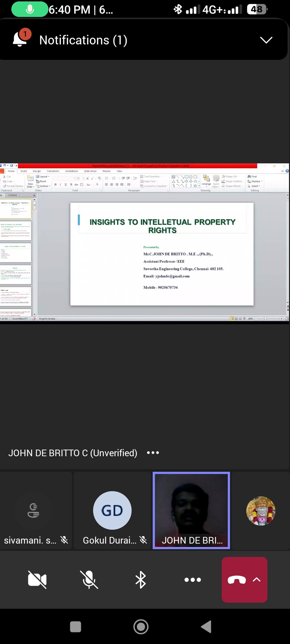This screenshot has height=644, width=290.
Task: Turn on the camera
Action: tap(37, 580)
